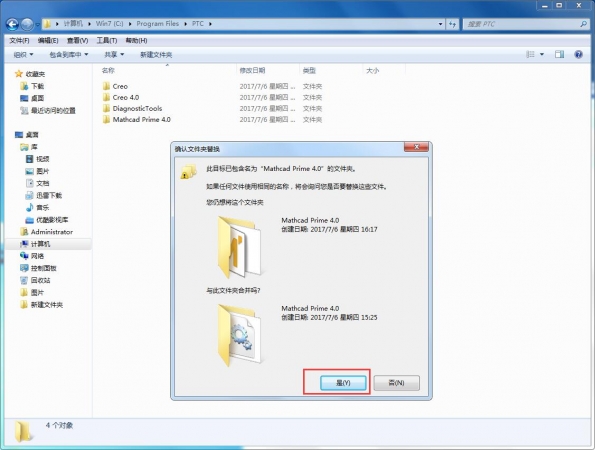Open the 组织 dropdown
The image size is (595, 450).
[23, 55]
